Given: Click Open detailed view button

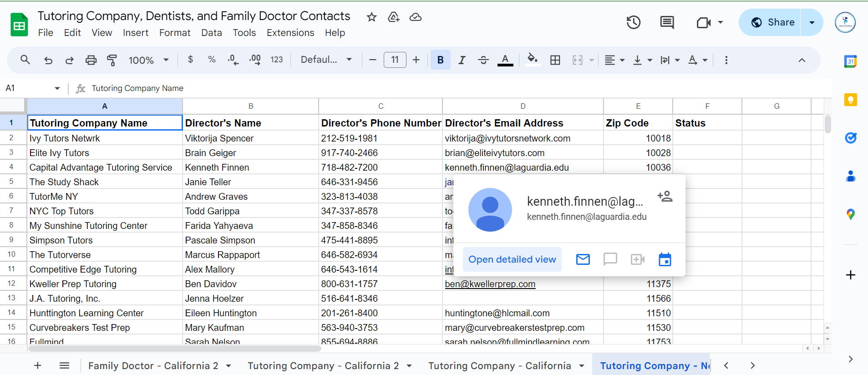Looking at the screenshot, I should [x=512, y=259].
